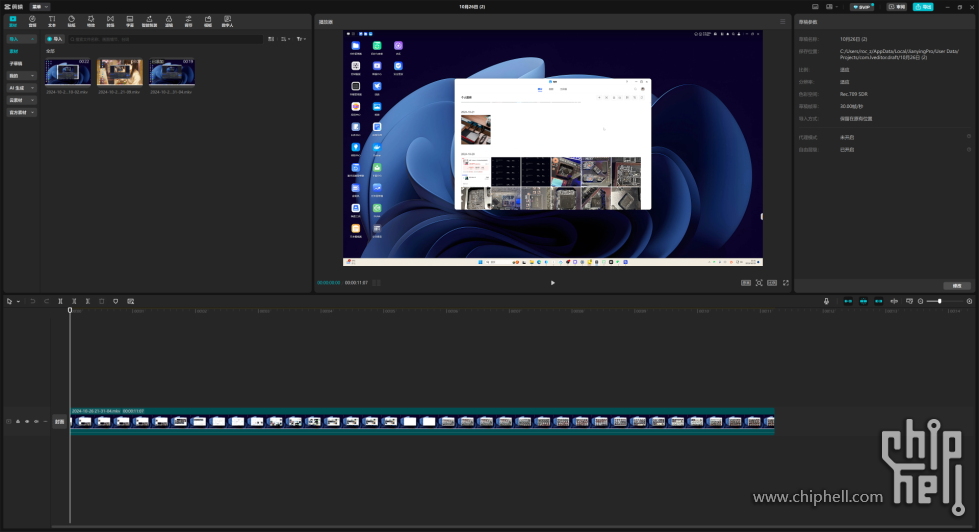Select the sub-draft (子草稿) item in sidebar

coord(16,64)
